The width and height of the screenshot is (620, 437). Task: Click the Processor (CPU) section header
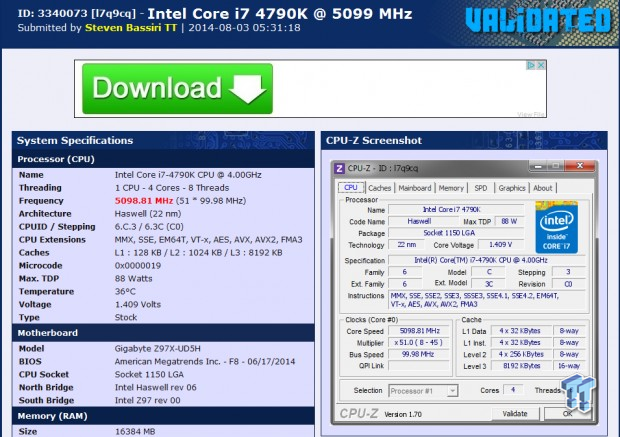coord(163,159)
